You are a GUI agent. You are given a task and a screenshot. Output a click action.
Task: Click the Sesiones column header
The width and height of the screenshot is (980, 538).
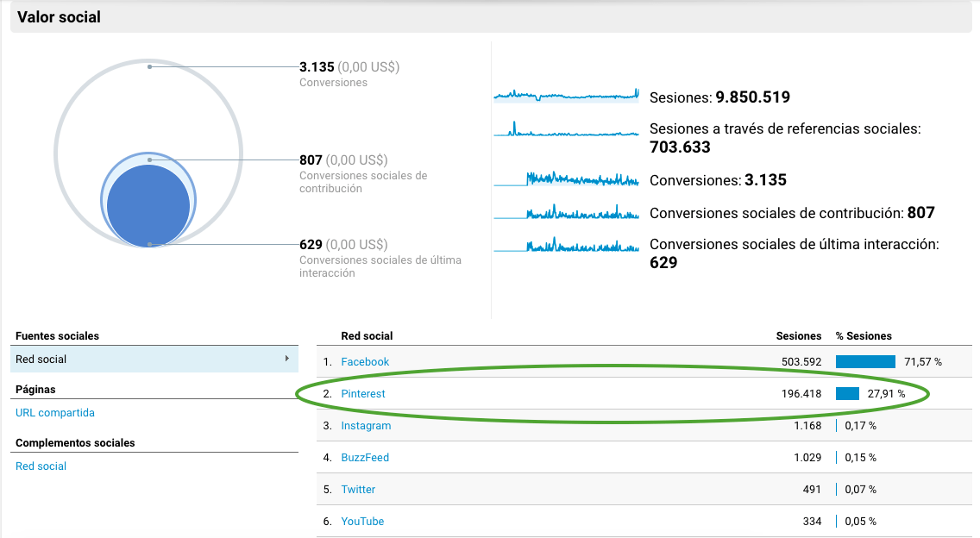(799, 335)
